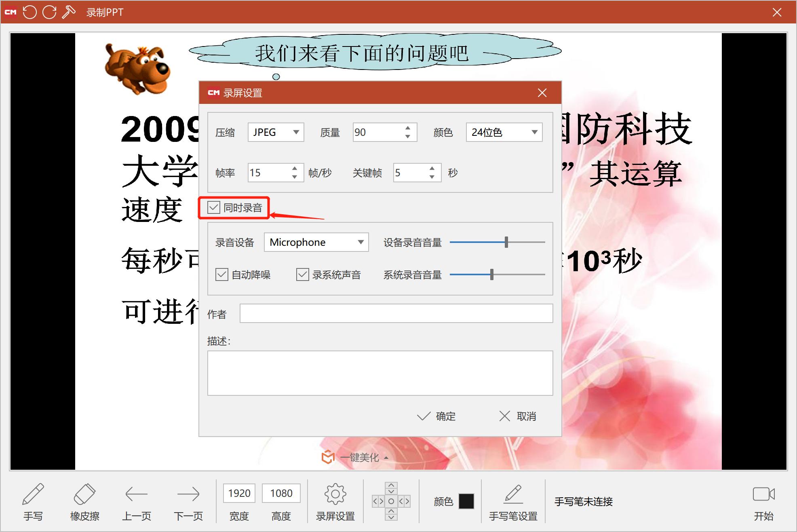This screenshot has height=532, width=797.
Task: Uncheck the 自动降噪 option
Action: [x=221, y=274]
